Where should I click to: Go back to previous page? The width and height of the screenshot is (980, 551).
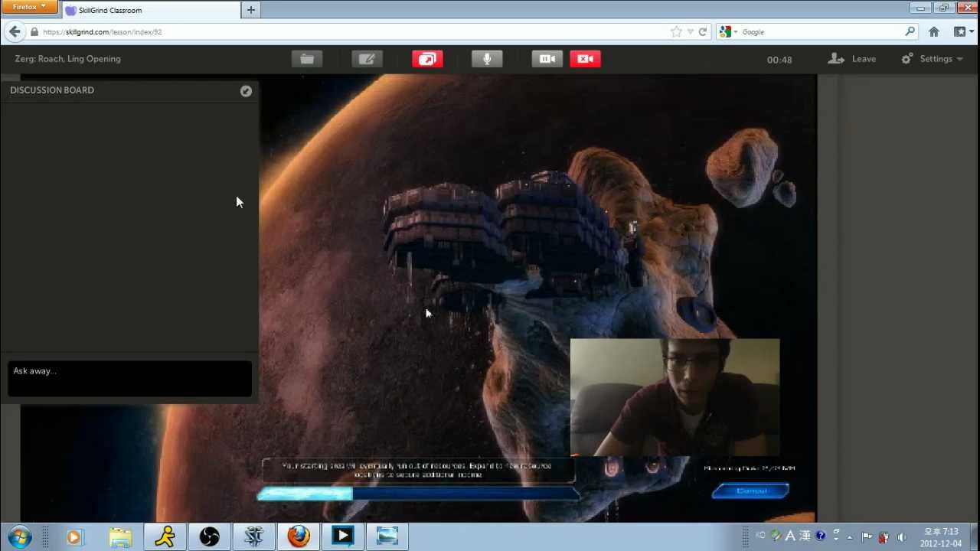15,31
